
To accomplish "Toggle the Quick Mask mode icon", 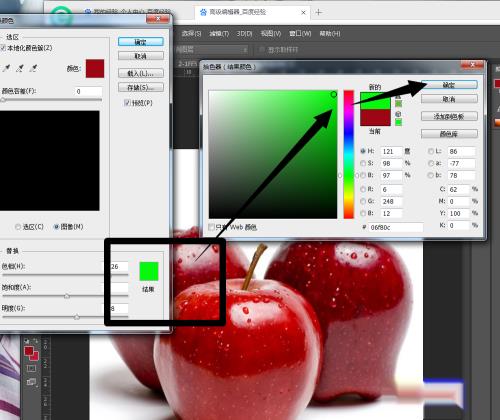I will click(x=31, y=368).
